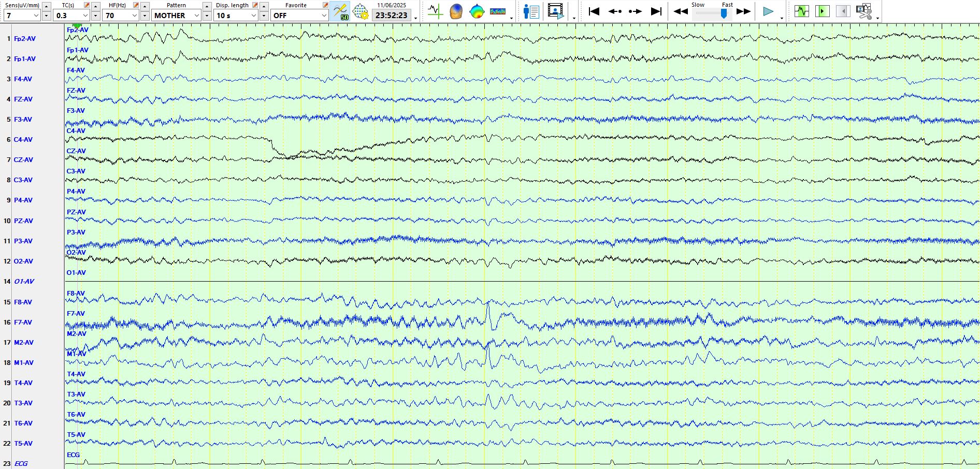
Task: Switch to the next Pattern with down arrow
Action: click(207, 16)
